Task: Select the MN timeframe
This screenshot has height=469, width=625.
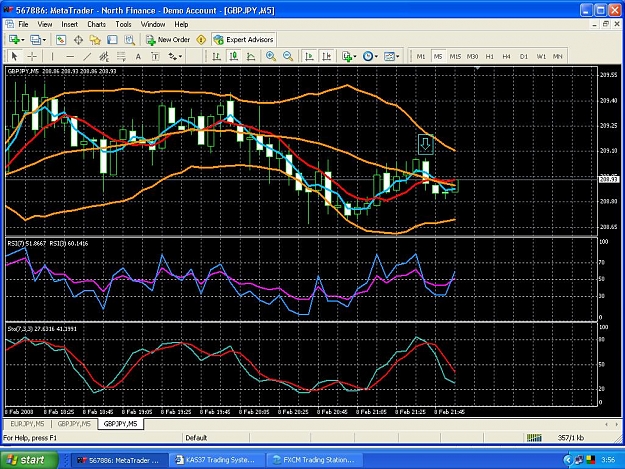Action: (x=557, y=57)
